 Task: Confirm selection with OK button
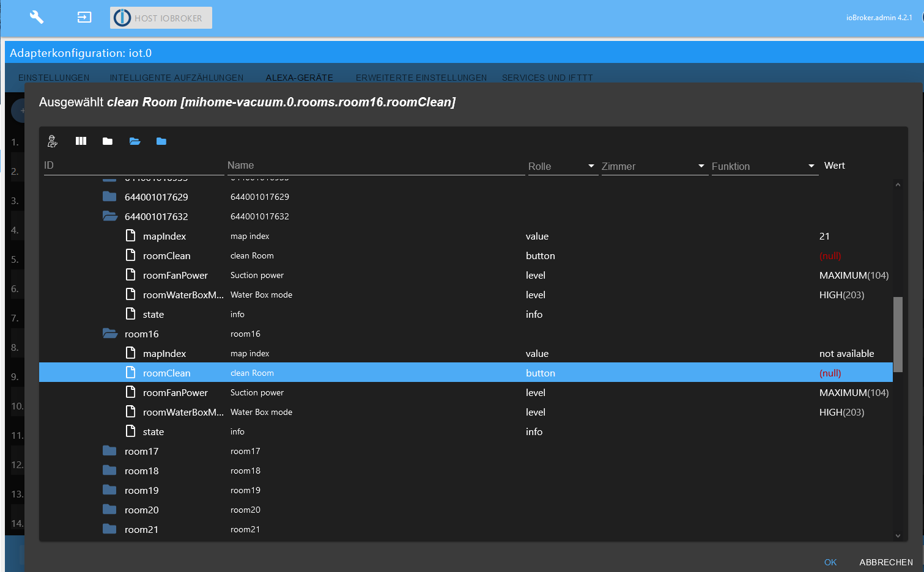[830, 562]
